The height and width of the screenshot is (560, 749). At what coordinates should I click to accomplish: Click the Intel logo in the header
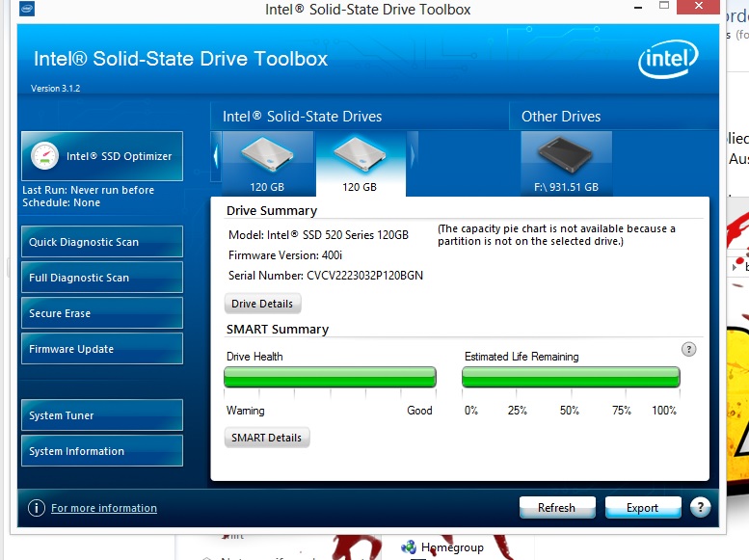pyautogui.click(x=668, y=59)
